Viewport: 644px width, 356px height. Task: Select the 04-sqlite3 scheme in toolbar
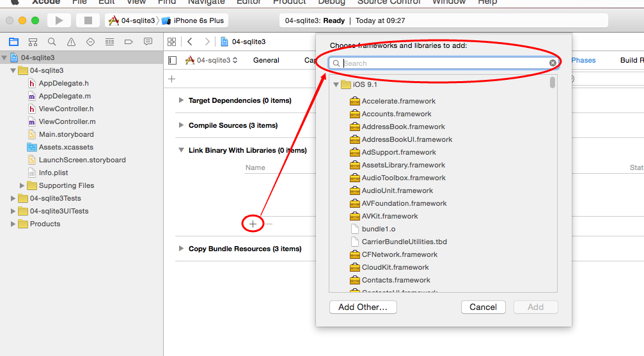pyautogui.click(x=132, y=20)
